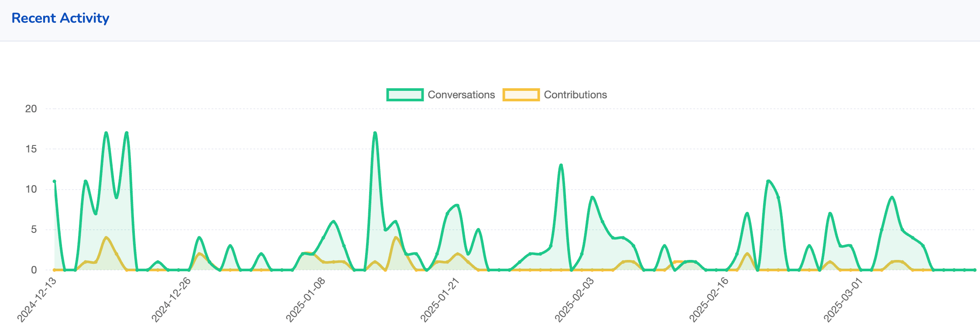Click the first Conversations data point at 11
The image size is (980, 332).
(x=55, y=181)
